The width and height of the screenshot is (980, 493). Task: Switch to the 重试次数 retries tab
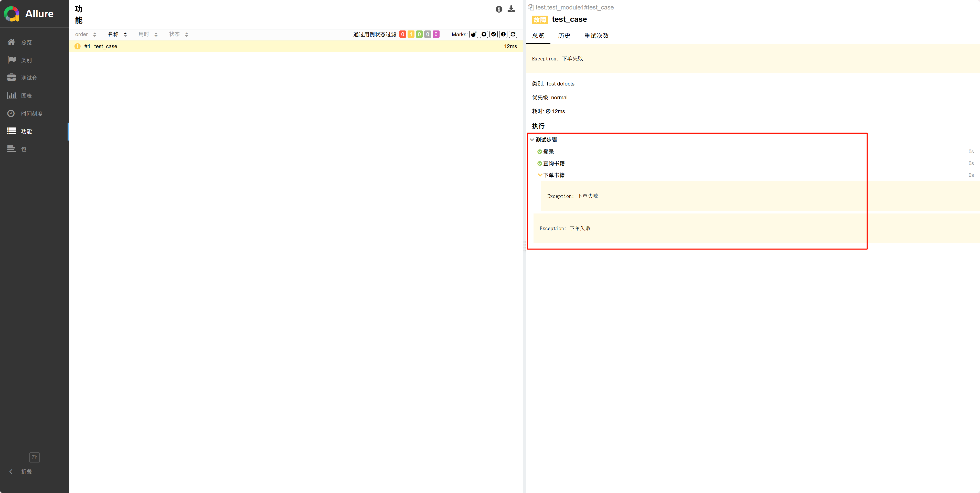(x=596, y=36)
